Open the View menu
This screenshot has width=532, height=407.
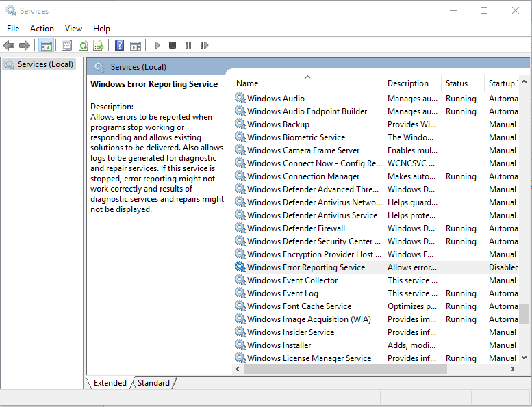(73, 29)
